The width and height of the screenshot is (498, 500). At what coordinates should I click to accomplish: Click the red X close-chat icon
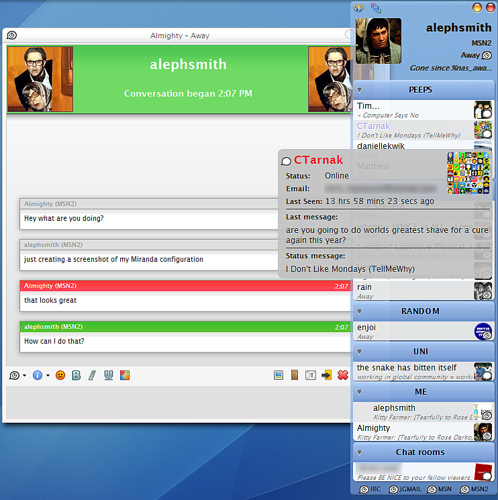343,375
